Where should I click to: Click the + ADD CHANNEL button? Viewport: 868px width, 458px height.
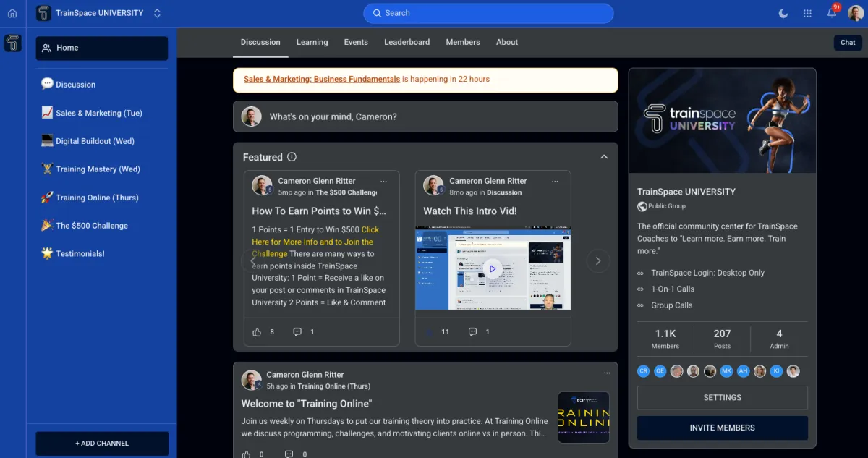click(102, 443)
